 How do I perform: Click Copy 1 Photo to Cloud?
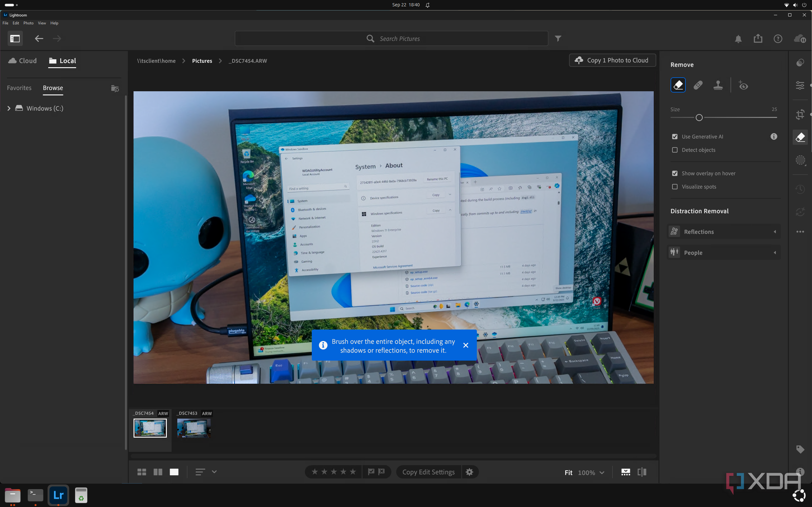pos(612,60)
